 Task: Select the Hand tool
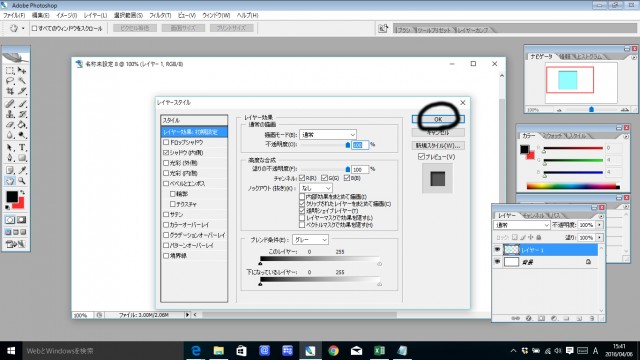tap(10, 180)
